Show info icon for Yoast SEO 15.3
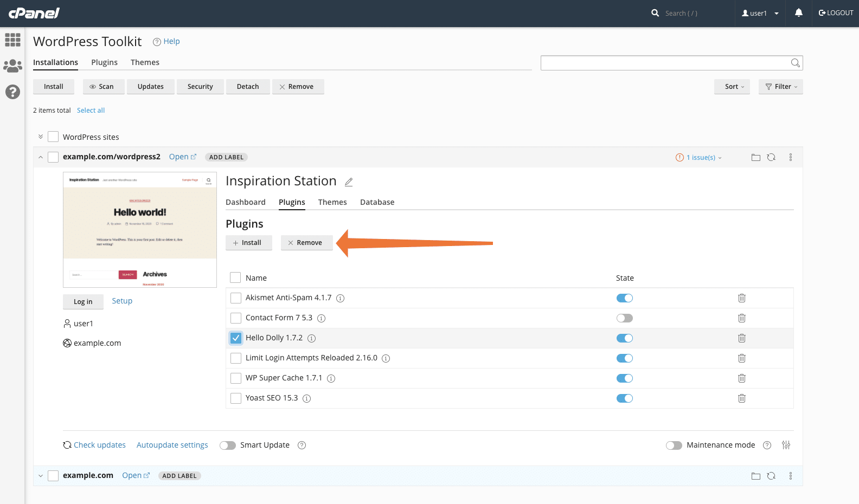 pyautogui.click(x=306, y=398)
